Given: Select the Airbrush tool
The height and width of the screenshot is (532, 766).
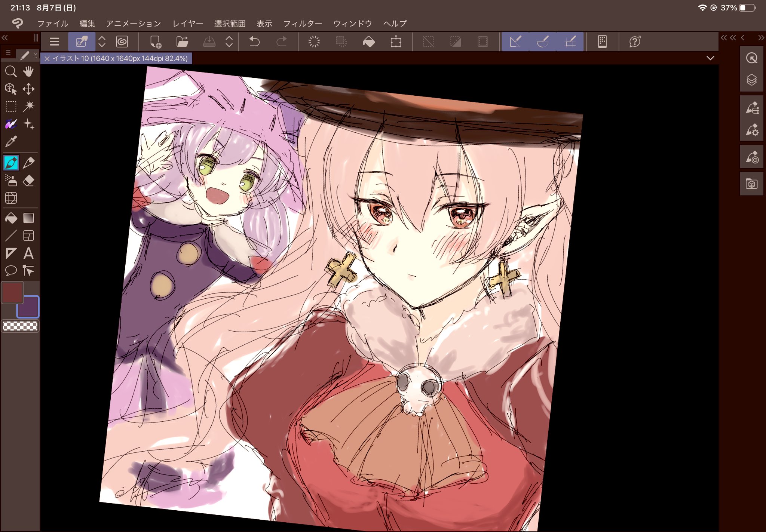Looking at the screenshot, I should [11, 181].
